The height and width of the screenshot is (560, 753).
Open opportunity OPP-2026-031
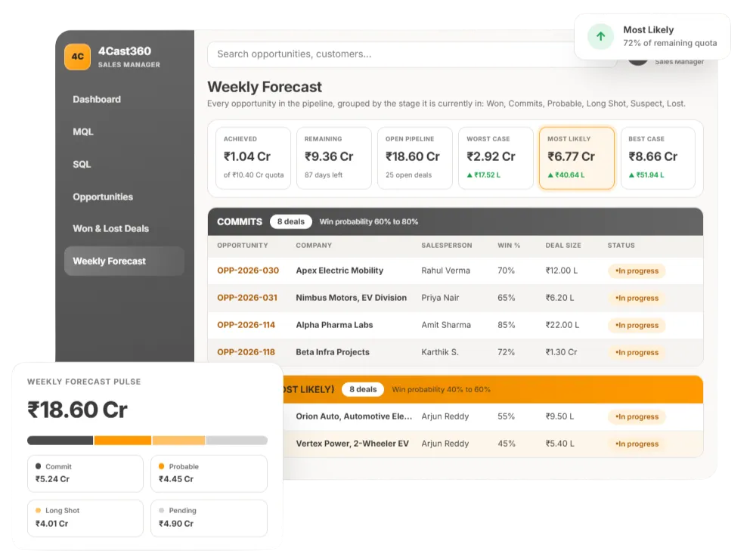point(246,298)
